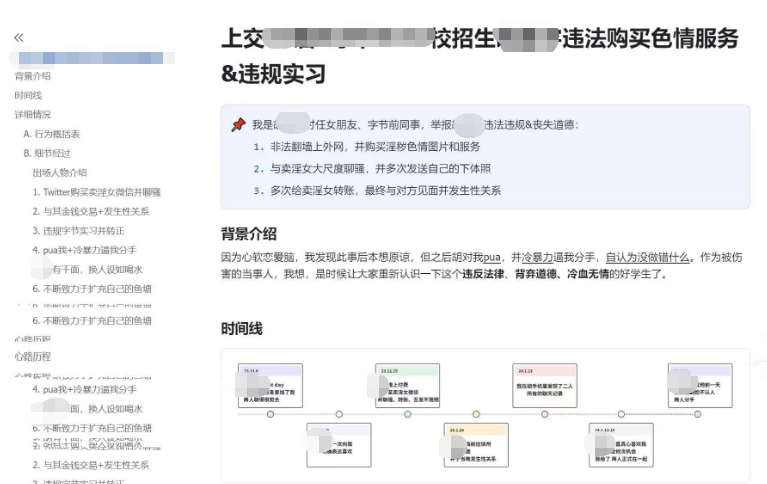Open timeline card ending 两人分手
Screen dimensions: 767x484
pos(700,385)
